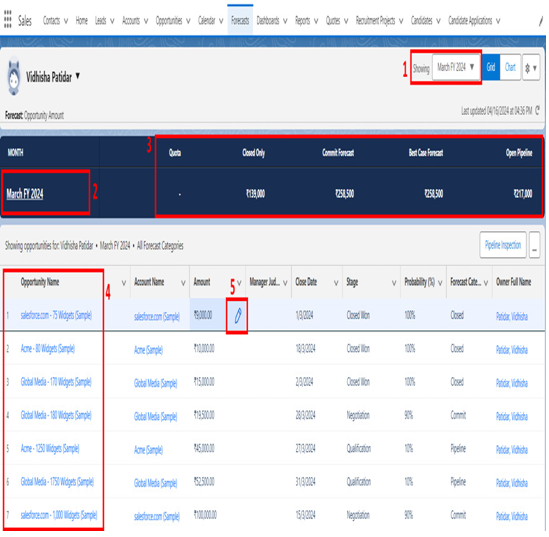Click the March FY 2024 month link
Screen dimensions: 549x537
25,194
